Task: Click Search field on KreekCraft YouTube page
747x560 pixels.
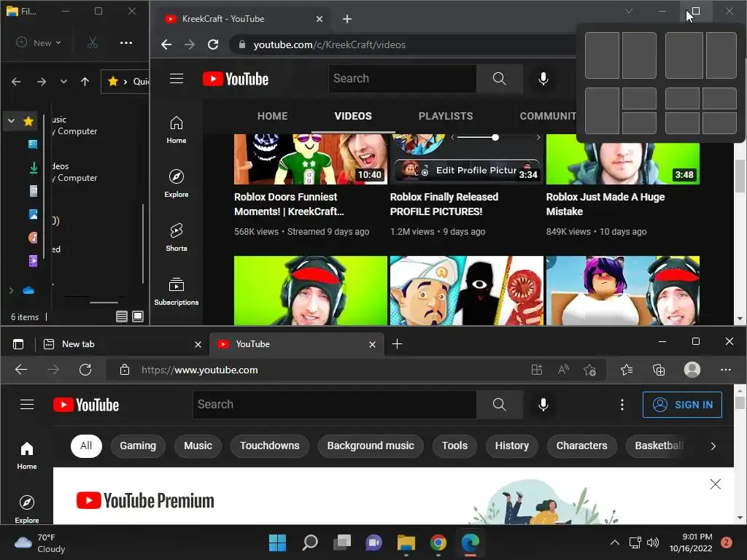Action: point(402,79)
